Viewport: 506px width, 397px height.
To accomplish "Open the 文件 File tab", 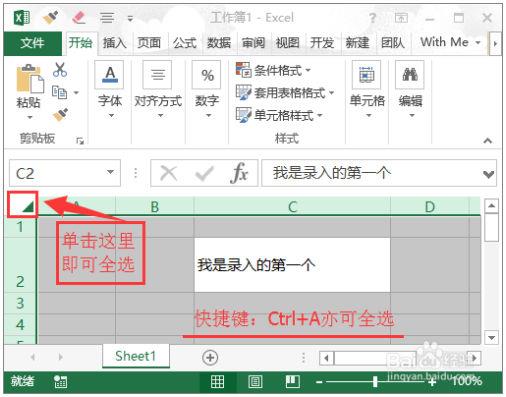I will point(32,43).
